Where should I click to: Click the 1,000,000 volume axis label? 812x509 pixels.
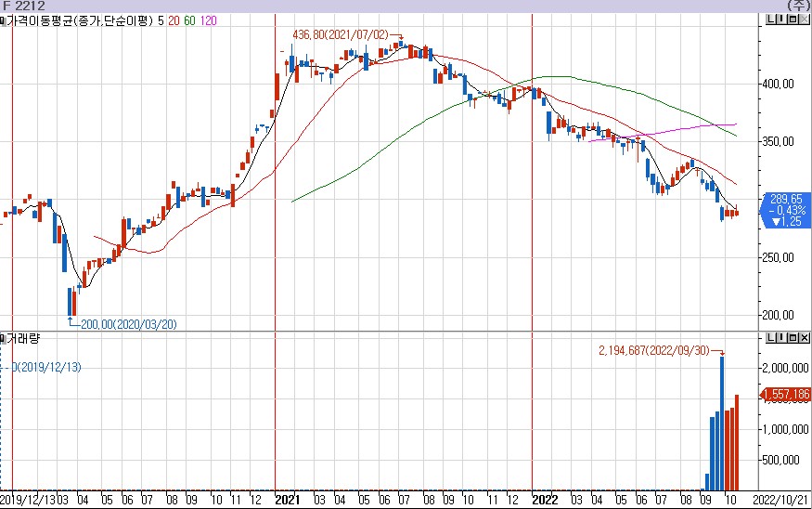pos(785,429)
